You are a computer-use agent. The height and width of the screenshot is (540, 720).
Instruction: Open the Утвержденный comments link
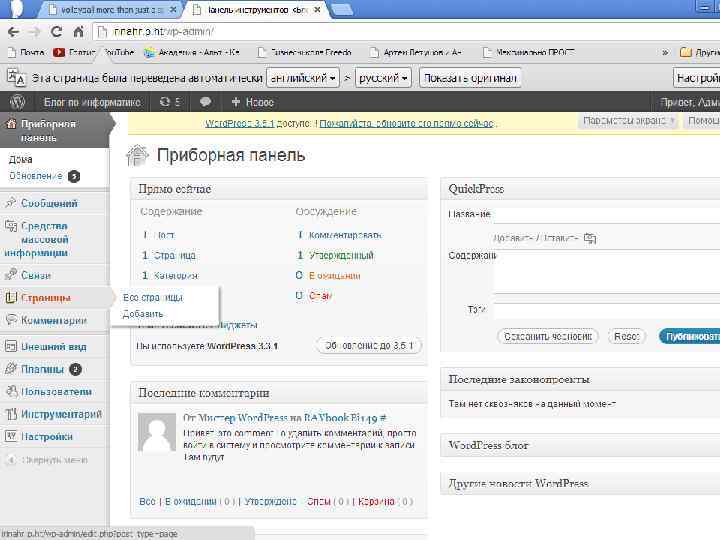[341, 255]
